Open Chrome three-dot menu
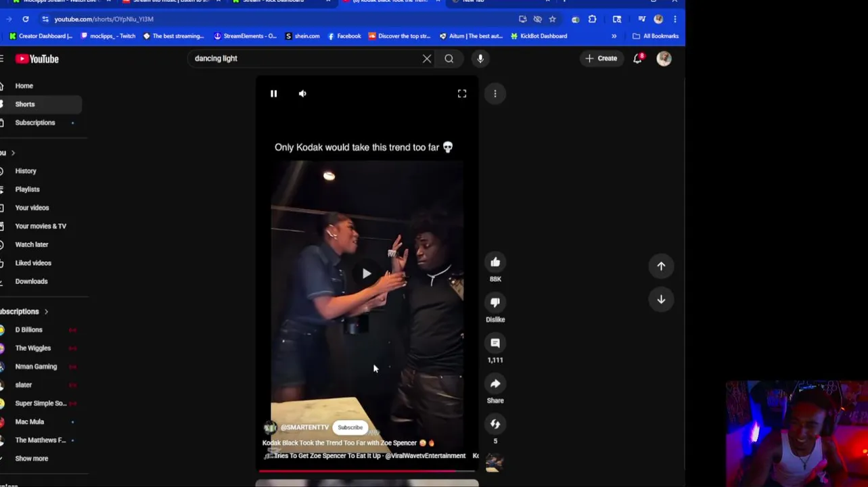Viewport: 868px width, 487px height. pyautogui.click(x=675, y=19)
